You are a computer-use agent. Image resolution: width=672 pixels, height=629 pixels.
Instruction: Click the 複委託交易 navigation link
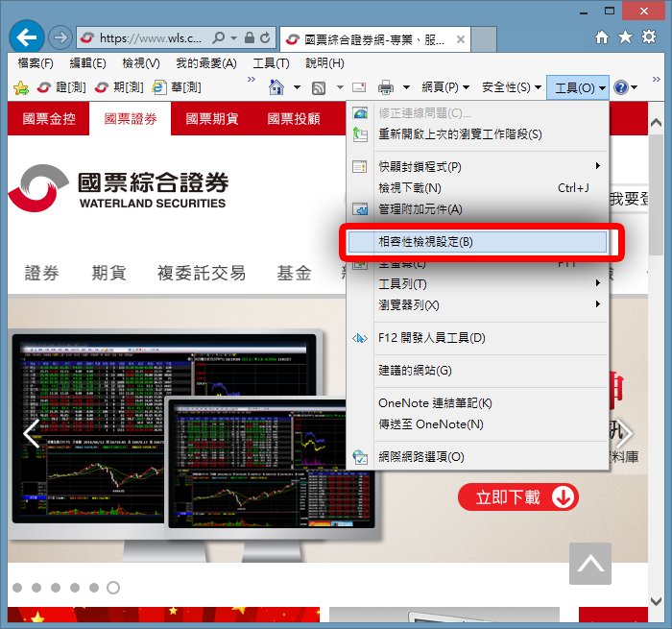(202, 273)
